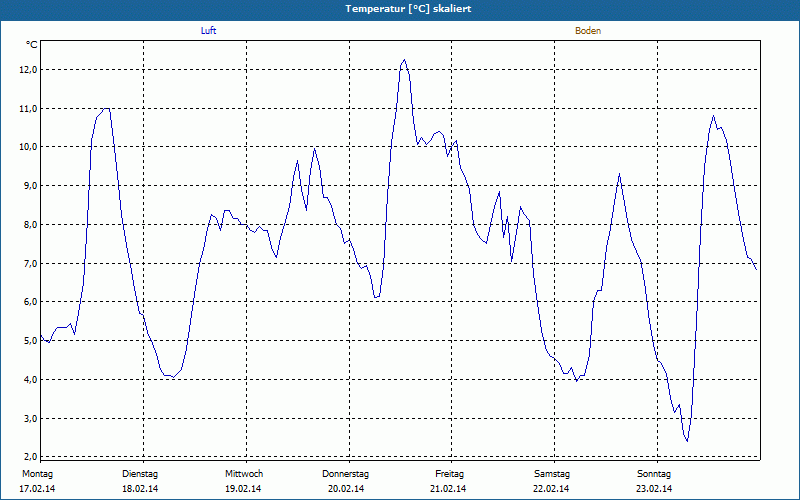Click the Dienstag day label

point(140,474)
